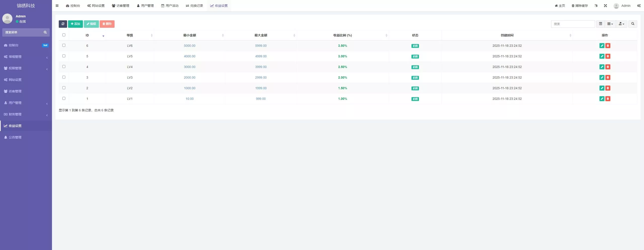Open 公告管理 in the sidebar menu
The height and width of the screenshot is (250, 644).
click(x=15, y=137)
